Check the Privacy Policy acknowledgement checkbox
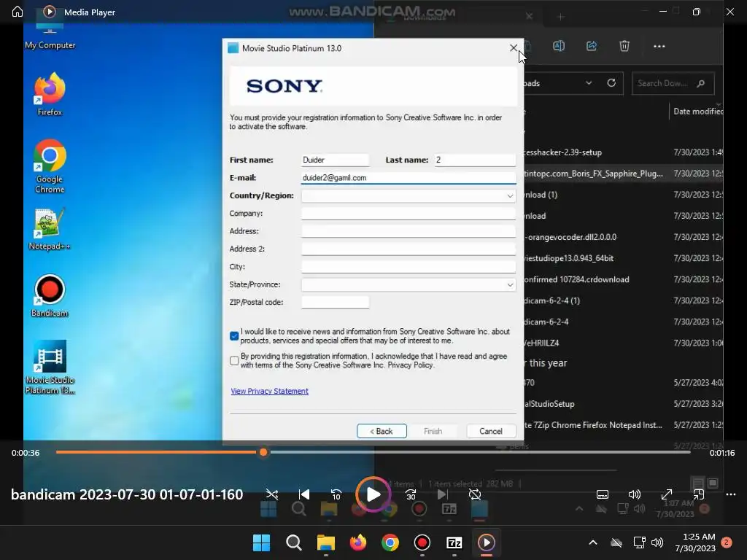The width and height of the screenshot is (747, 560). coord(234,360)
